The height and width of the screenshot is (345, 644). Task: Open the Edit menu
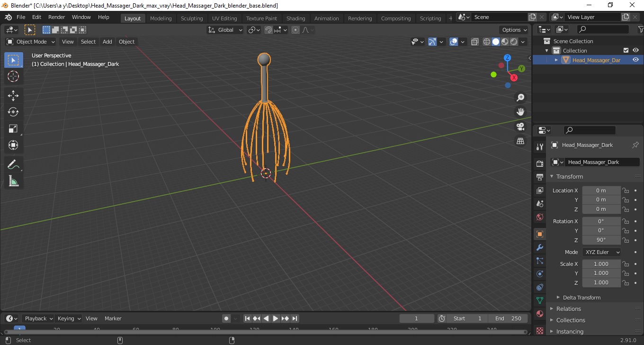(36, 17)
